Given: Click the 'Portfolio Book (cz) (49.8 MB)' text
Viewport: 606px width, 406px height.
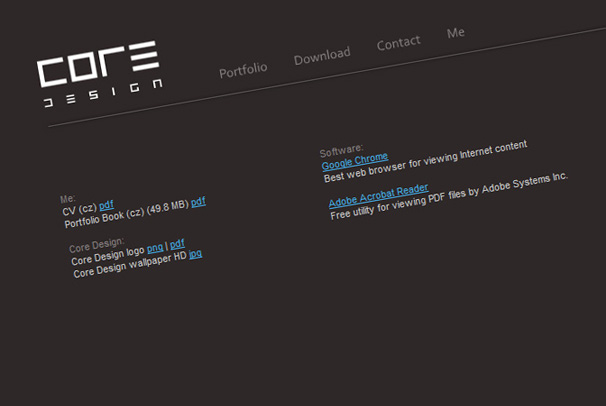Looking at the screenshot, I should pos(126,214).
